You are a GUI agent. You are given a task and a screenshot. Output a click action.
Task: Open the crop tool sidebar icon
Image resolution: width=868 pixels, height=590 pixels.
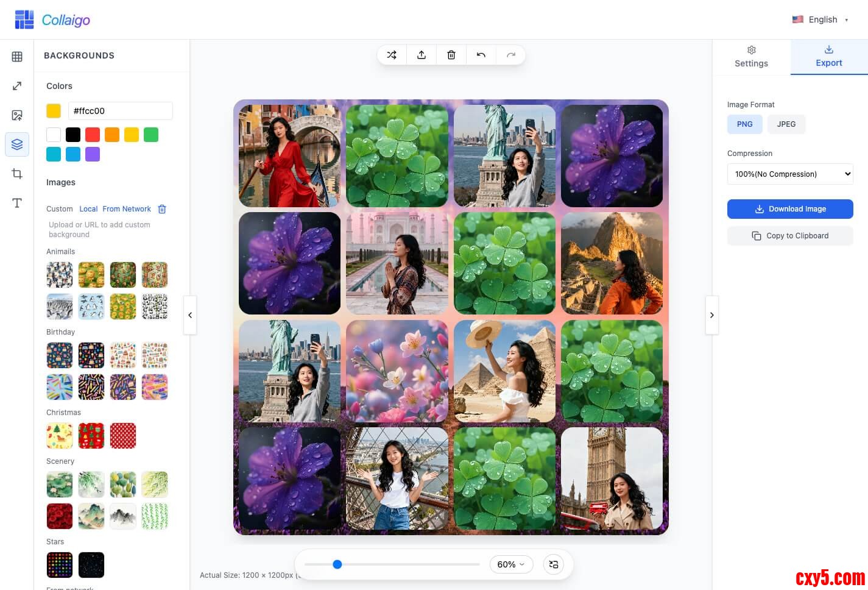[x=17, y=174]
